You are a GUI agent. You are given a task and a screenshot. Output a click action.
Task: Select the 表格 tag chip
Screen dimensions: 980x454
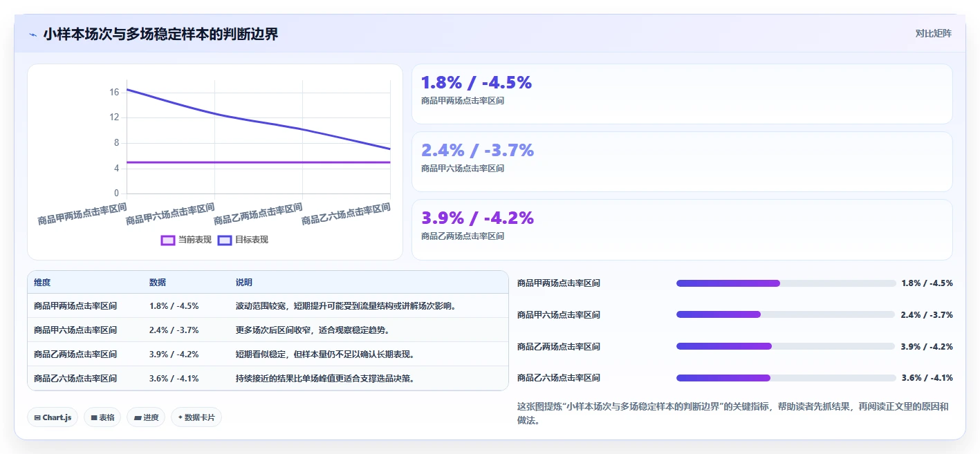click(x=102, y=417)
